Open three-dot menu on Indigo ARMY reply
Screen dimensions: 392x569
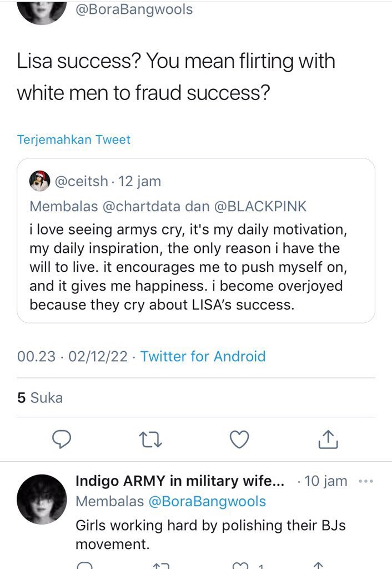[x=366, y=481]
